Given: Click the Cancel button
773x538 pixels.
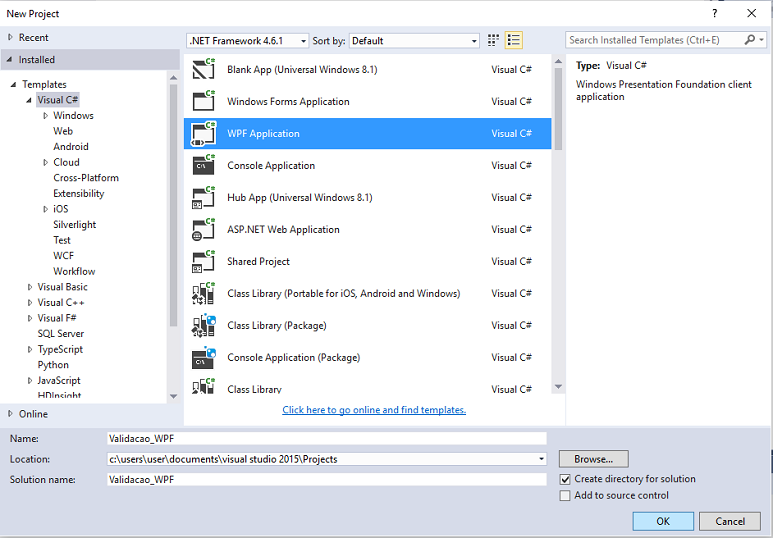Looking at the screenshot, I should [730, 521].
